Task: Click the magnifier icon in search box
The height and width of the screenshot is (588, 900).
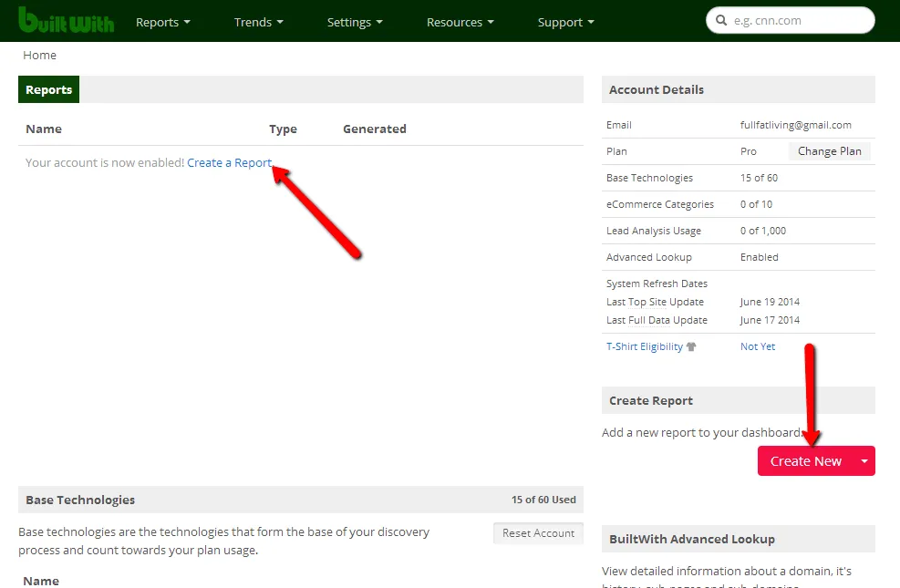Action: pyautogui.click(x=721, y=21)
